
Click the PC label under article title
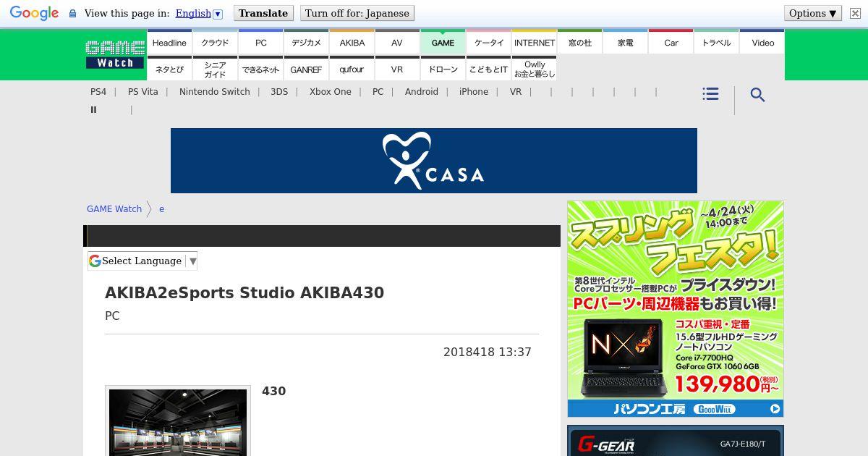[x=112, y=316]
